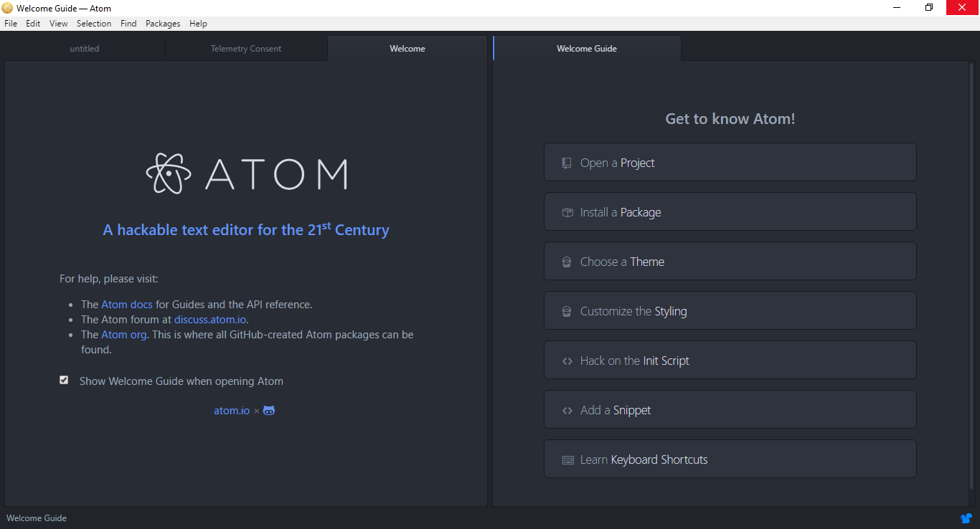Expand the Install a Package section

730,211
